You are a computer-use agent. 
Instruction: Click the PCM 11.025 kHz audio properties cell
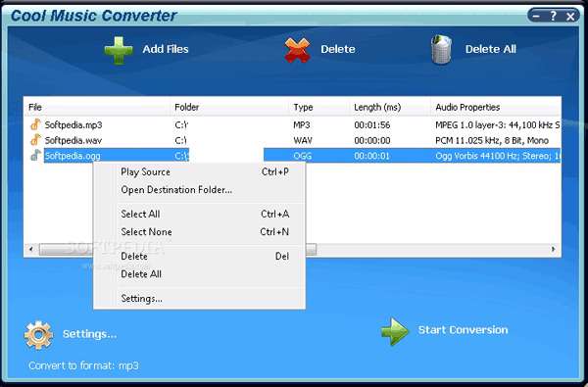point(492,141)
